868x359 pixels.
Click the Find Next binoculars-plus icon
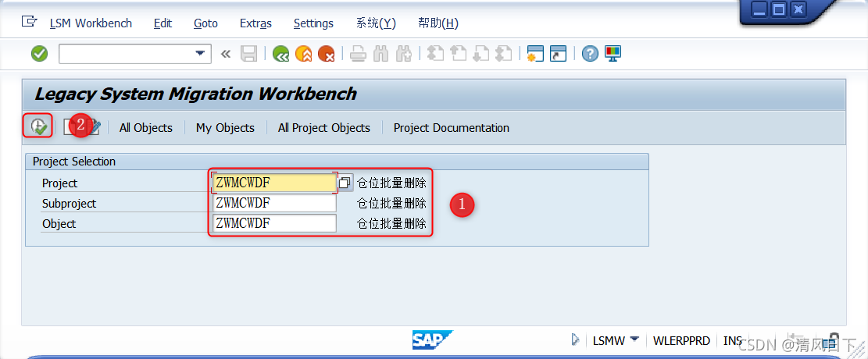[404, 54]
